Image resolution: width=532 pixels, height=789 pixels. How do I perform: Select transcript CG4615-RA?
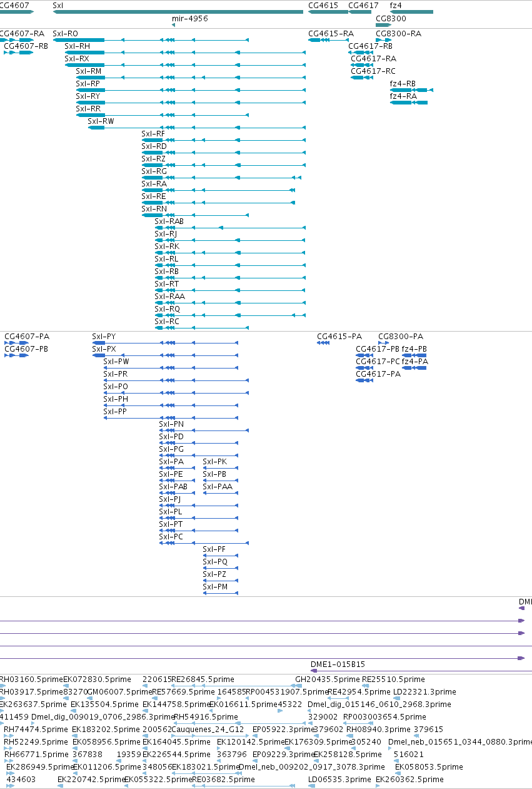[331, 34]
